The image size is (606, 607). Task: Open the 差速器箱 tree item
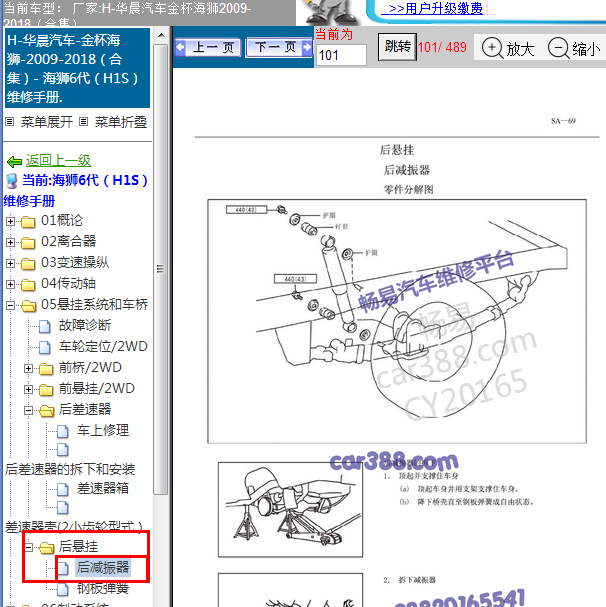coord(103,489)
